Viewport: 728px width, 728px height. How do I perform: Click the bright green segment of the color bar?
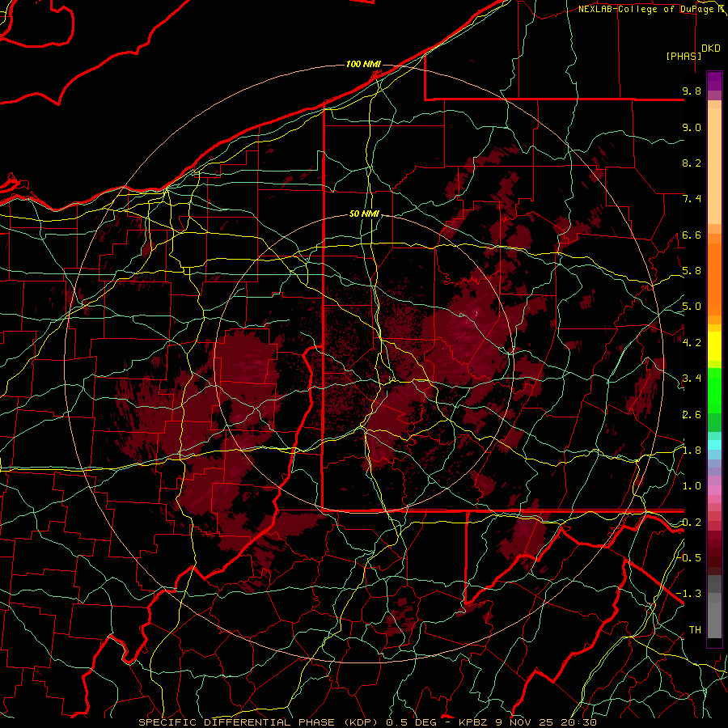(714, 391)
